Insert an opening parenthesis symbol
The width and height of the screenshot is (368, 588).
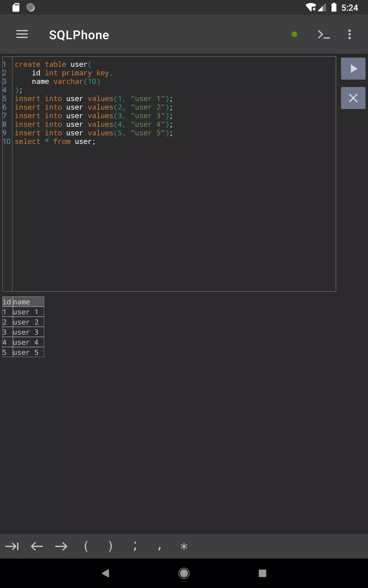point(86,546)
